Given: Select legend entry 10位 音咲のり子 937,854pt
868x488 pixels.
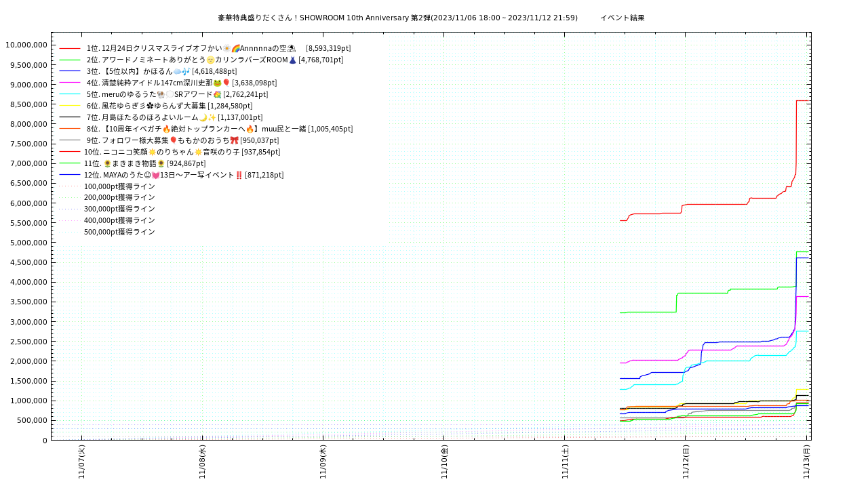Looking at the screenshot, I should [182, 152].
